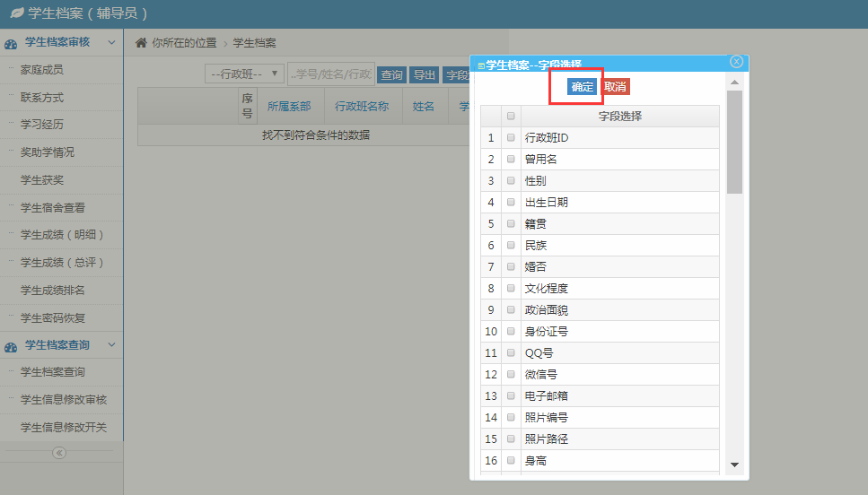This screenshot has height=495, width=868.
Task: Click the sidebar collapse arrow icon
Action: (x=60, y=453)
